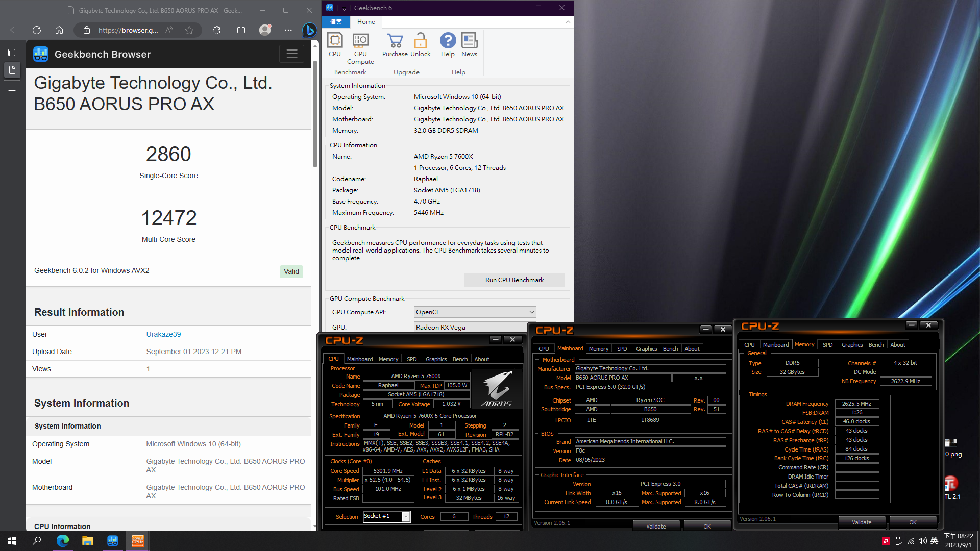The image size is (980, 551).
Task: Select the 12472 multi-core score text
Action: coord(168,218)
